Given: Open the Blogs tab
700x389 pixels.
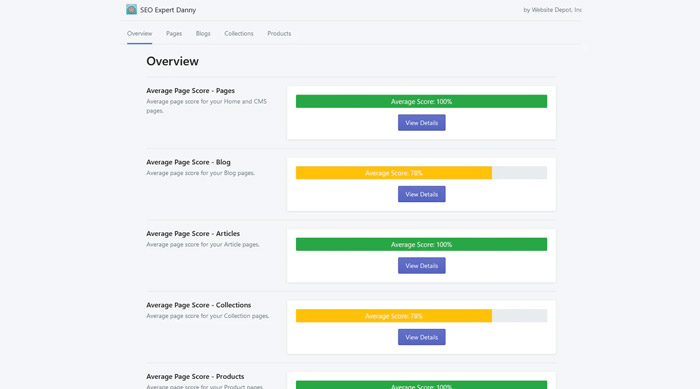Looking at the screenshot, I should (203, 33).
